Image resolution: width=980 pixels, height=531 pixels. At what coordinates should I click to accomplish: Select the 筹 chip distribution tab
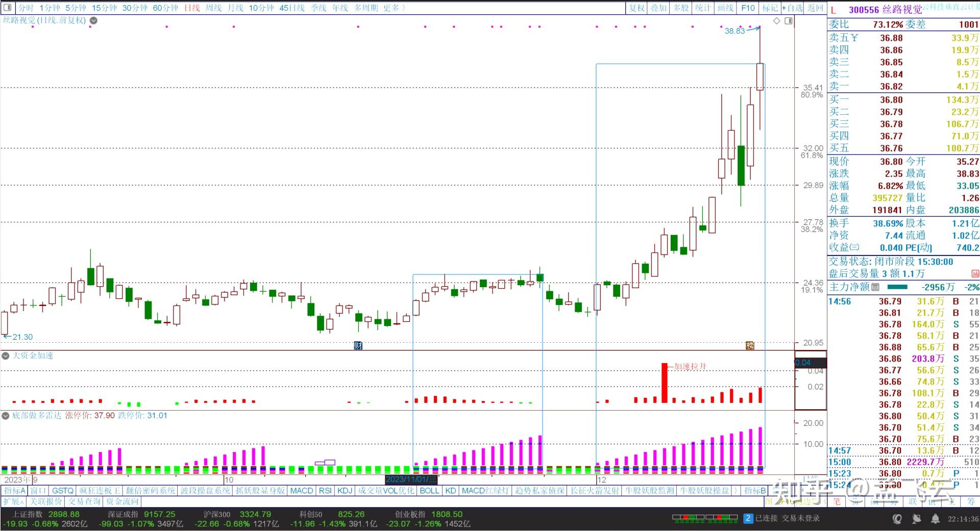pyautogui.click(x=971, y=501)
